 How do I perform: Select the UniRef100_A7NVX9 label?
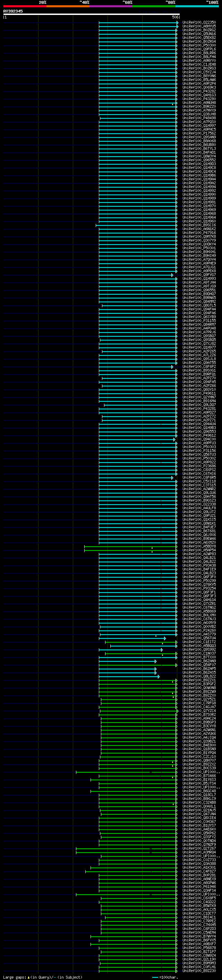point(199,110)
